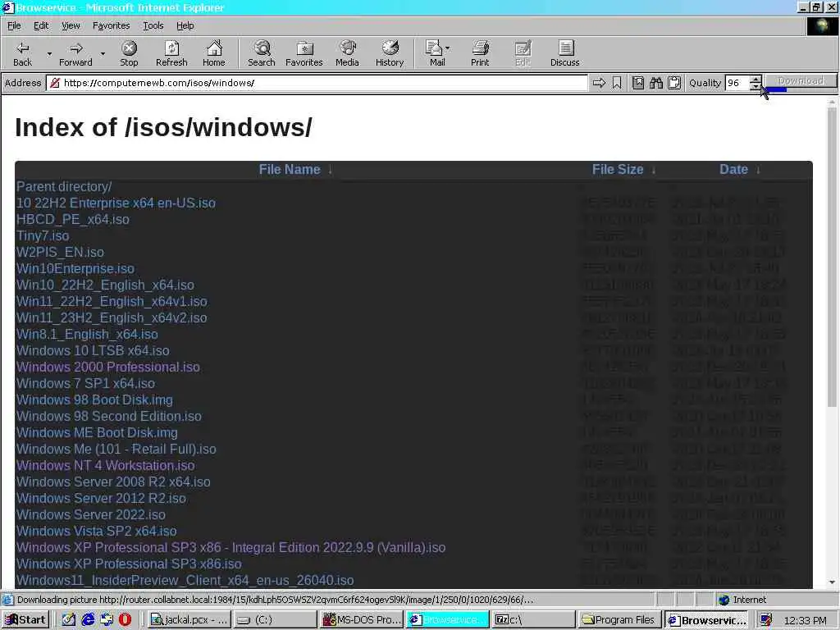Click inside the Quality value field
This screenshot has width=840, height=630.
[737, 83]
